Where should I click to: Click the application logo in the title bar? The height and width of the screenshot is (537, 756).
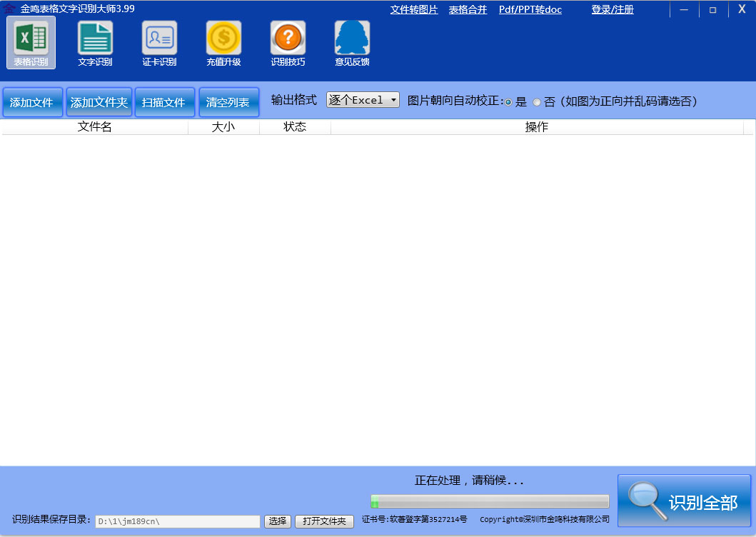pos(9,9)
